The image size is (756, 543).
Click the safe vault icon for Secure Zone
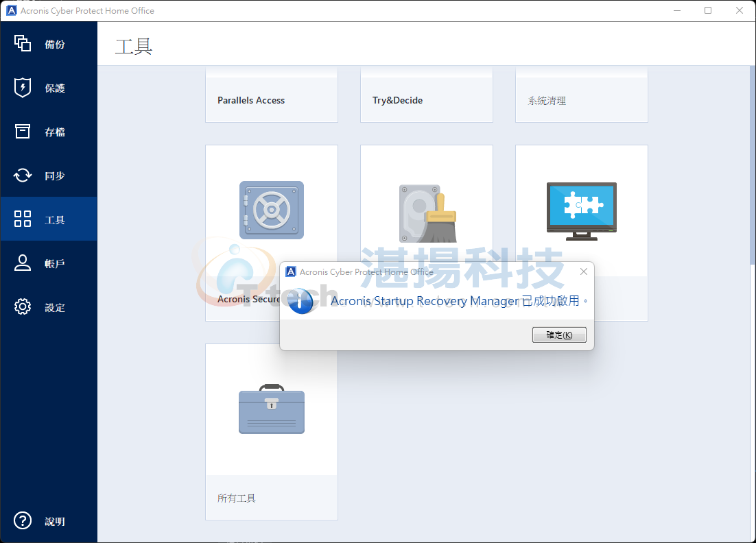pos(271,210)
